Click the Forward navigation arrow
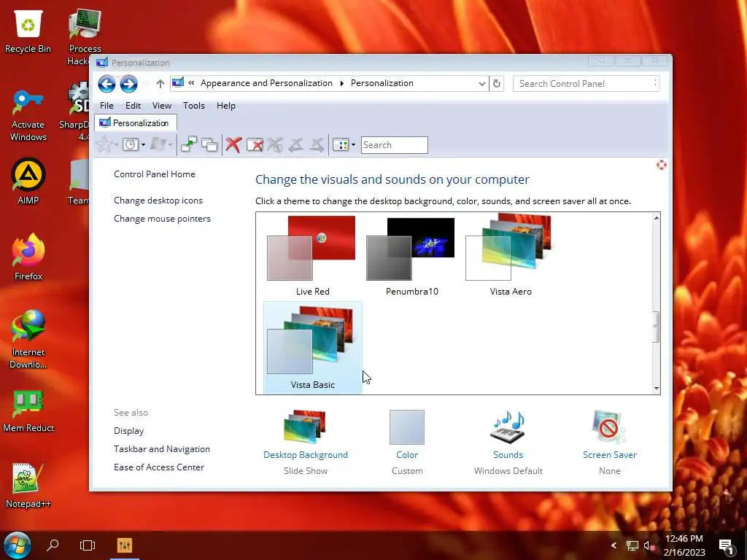The width and height of the screenshot is (747, 560). click(x=128, y=84)
